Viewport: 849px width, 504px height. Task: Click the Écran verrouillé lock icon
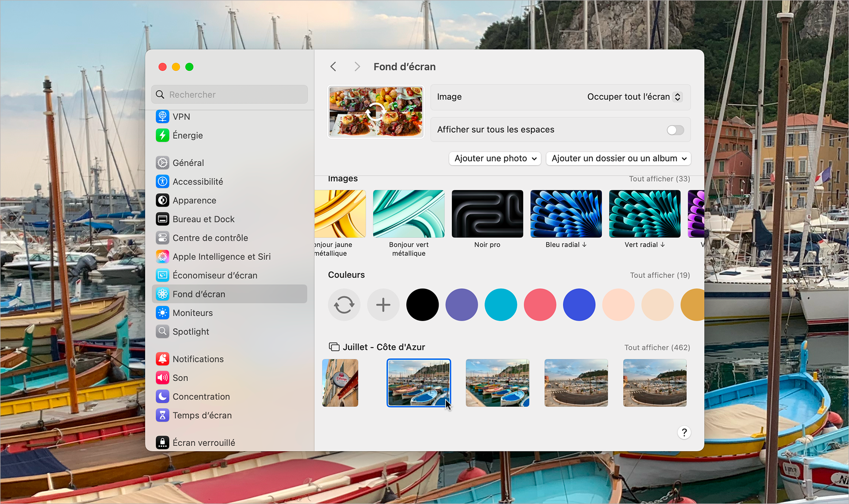[x=162, y=442]
